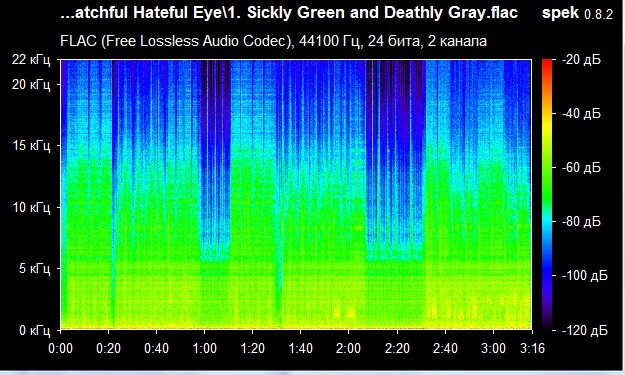Click the 0 кГц frequency label

[x=35, y=330]
